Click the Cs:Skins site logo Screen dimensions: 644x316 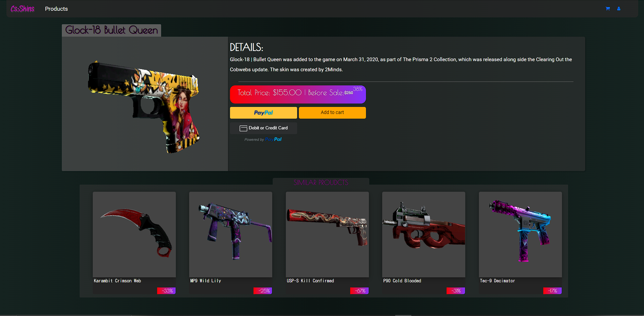click(x=22, y=8)
